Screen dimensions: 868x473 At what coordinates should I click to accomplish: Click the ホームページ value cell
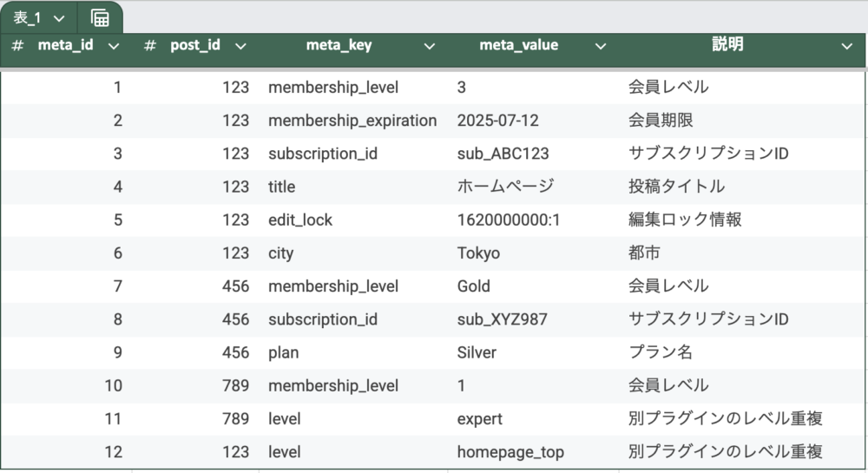click(x=505, y=187)
